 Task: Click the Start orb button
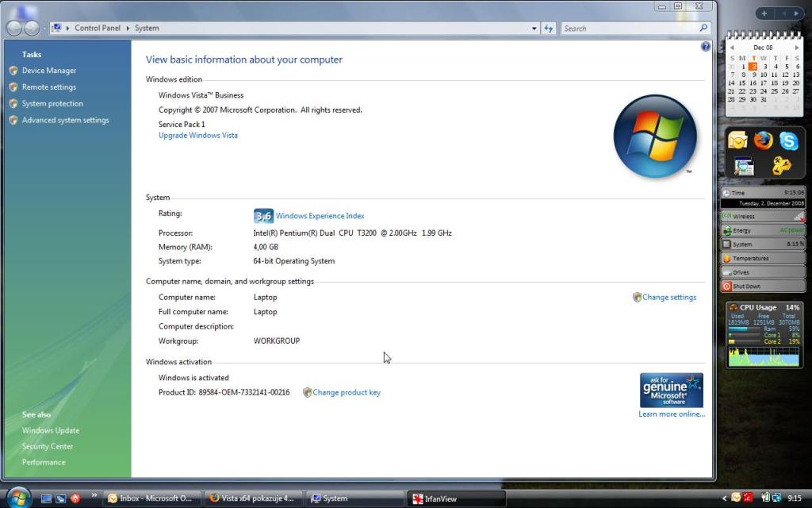(17, 498)
